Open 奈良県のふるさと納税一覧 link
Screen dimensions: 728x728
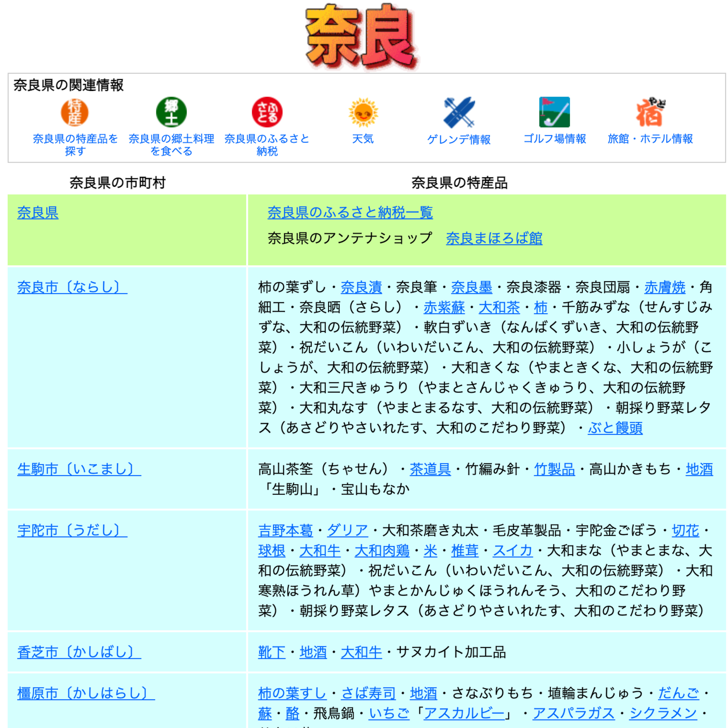pyautogui.click(x=350, y=213)
